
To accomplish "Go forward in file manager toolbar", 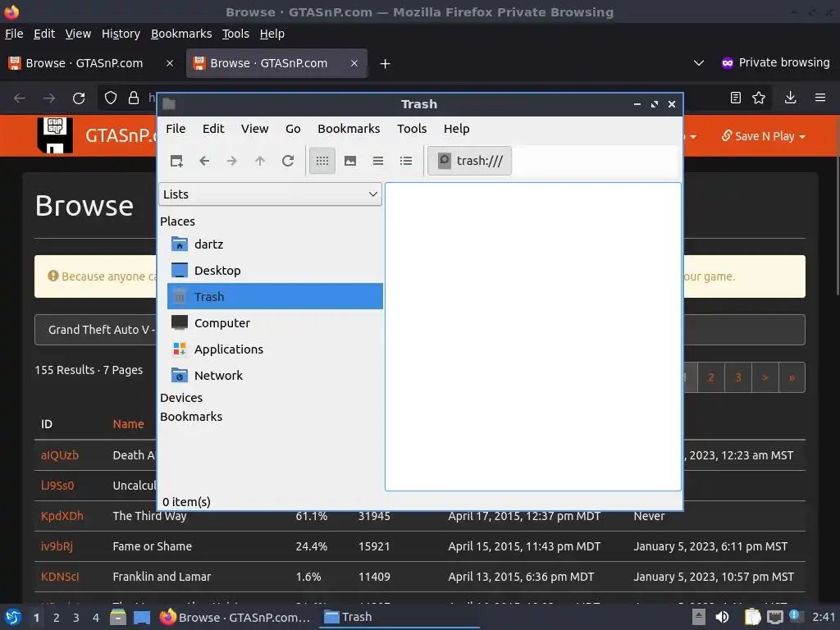I will 232,161.
